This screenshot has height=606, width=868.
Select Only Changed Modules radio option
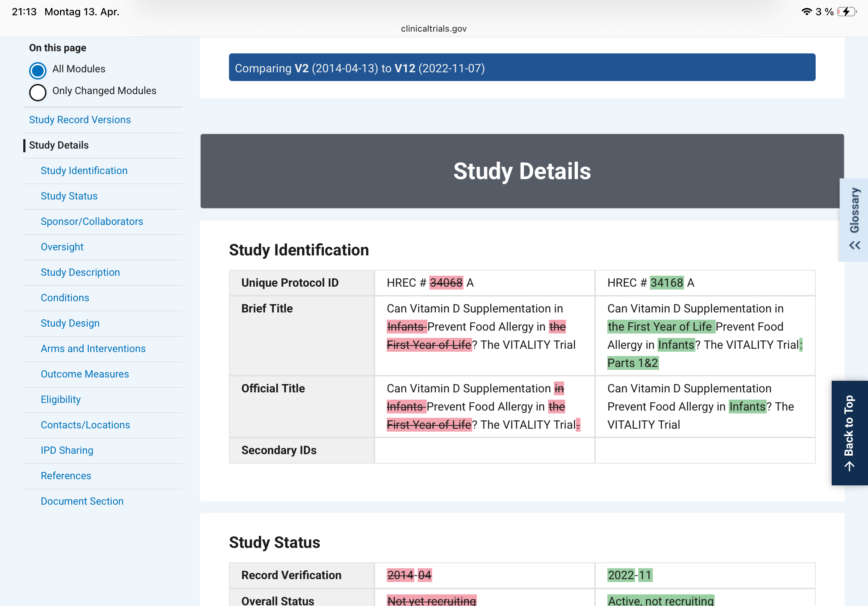pos(38,92)
